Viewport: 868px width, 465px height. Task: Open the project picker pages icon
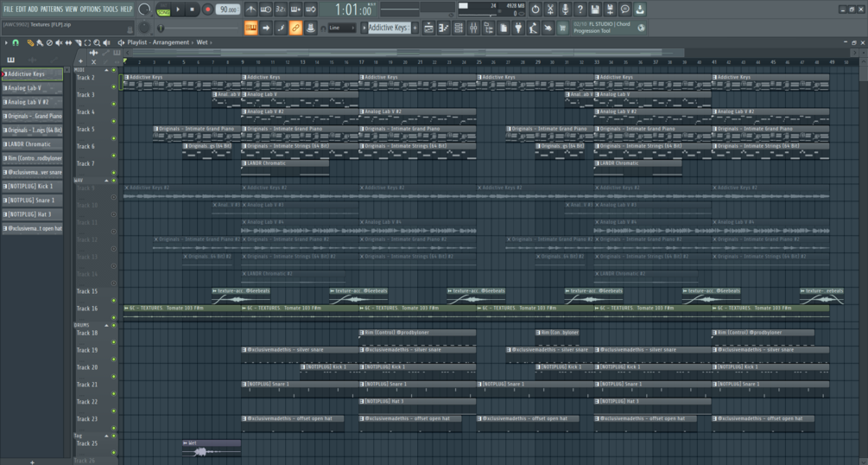pos(504,28)
